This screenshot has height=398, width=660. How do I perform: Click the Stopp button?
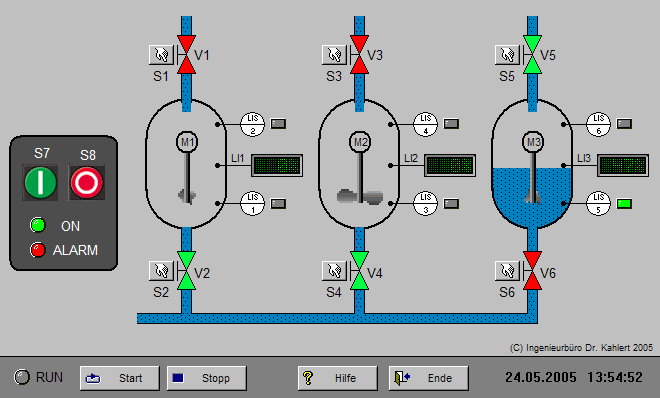pyautogui.click(x=207, y=378)
